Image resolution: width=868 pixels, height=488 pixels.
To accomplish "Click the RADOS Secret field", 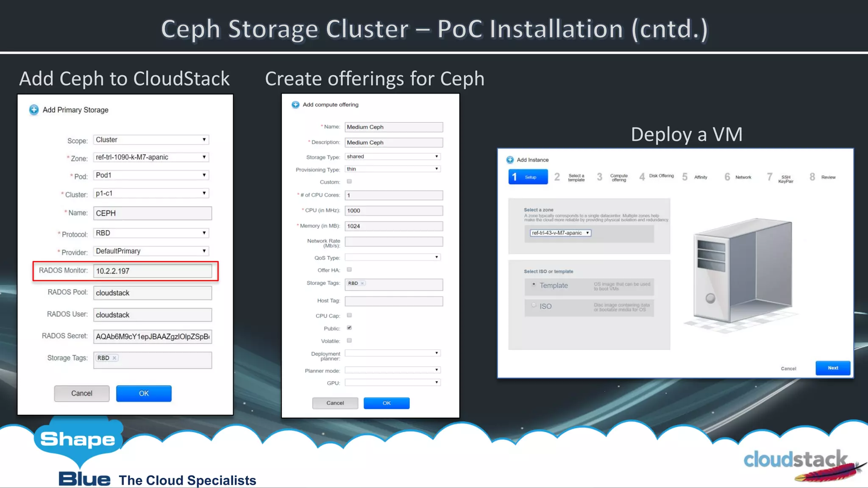I will point(153,337).
